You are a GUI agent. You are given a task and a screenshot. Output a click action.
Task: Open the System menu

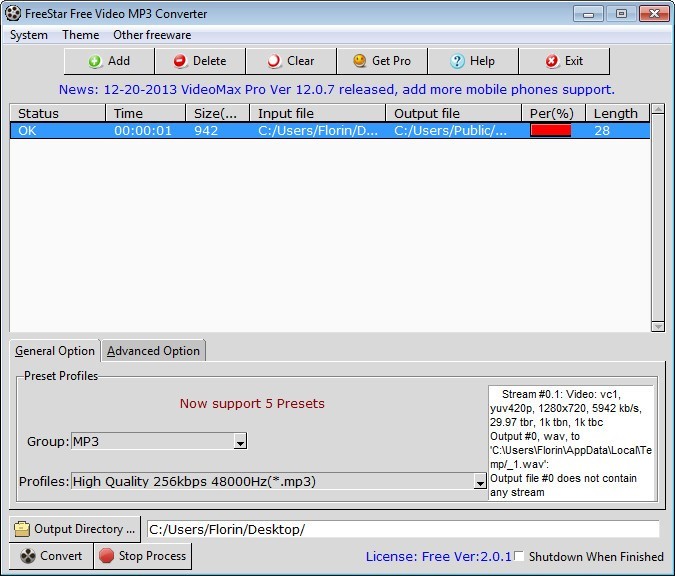(29, 35)
